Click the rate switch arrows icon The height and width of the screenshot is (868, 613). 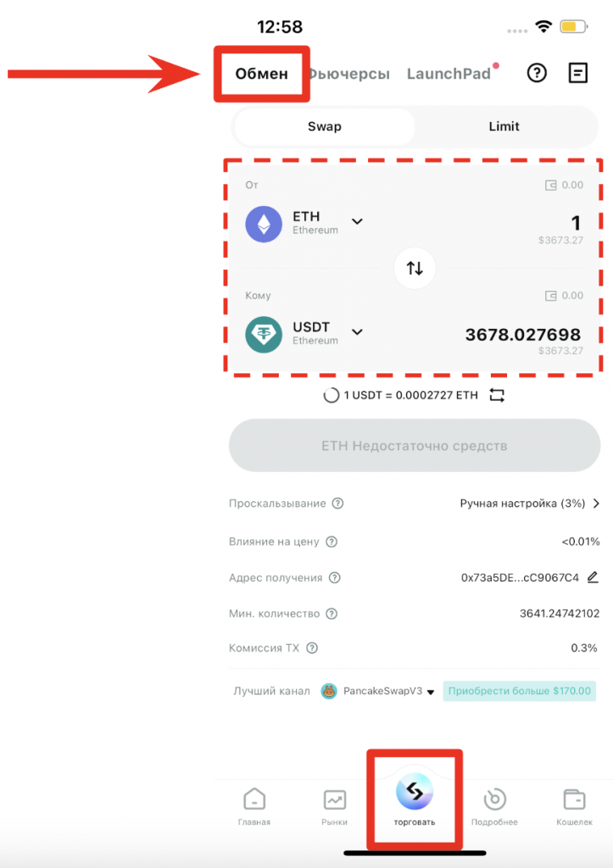point(497,395)
